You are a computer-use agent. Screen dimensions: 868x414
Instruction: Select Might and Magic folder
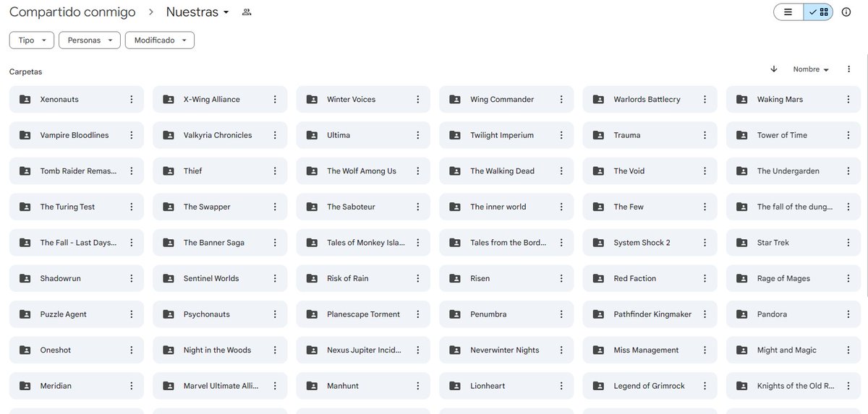click(x=793, y=350)
